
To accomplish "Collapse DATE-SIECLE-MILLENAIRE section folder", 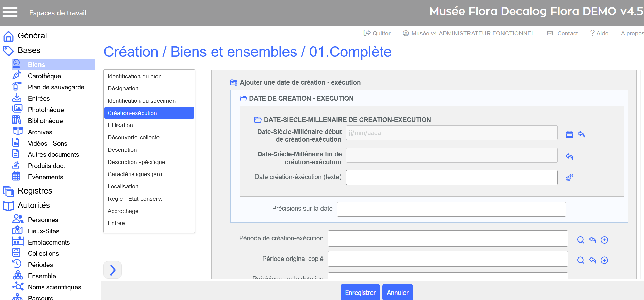I will [x=258, y=120].
